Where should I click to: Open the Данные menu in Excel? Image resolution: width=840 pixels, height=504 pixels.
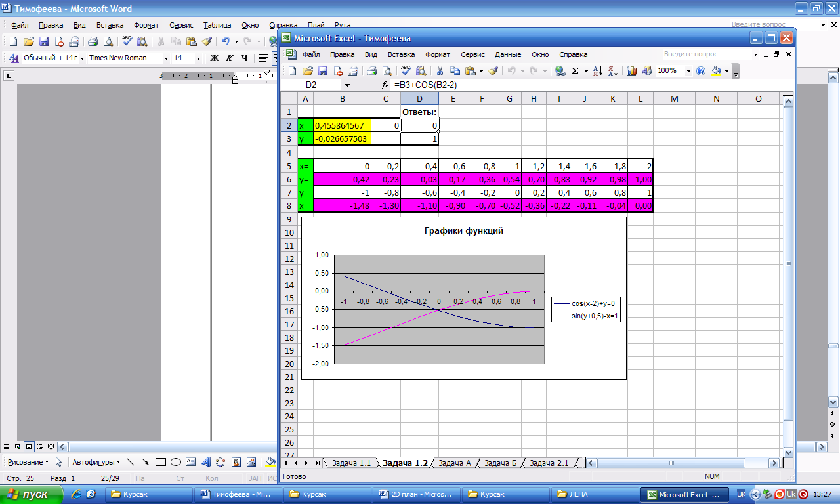[507, 54]
